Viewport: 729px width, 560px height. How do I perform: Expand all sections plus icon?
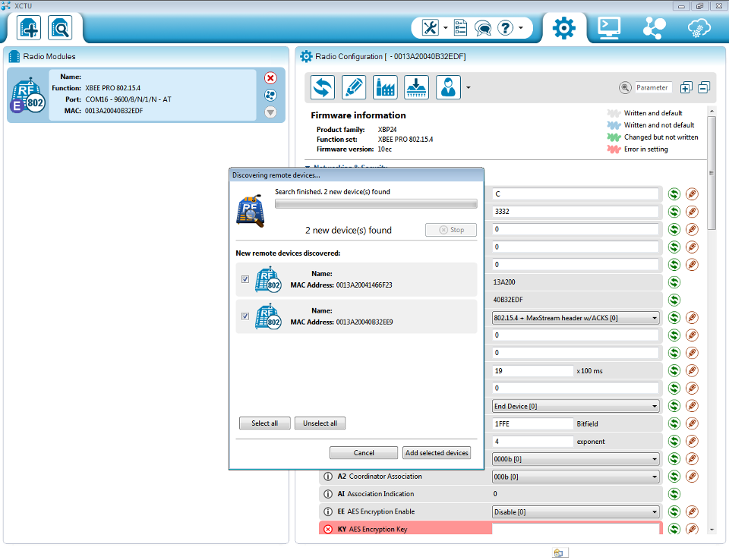tap(686, 87)
